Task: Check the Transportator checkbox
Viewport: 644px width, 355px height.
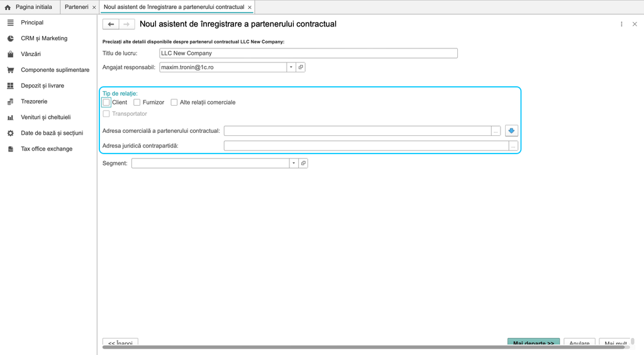Action: [106, 114]
